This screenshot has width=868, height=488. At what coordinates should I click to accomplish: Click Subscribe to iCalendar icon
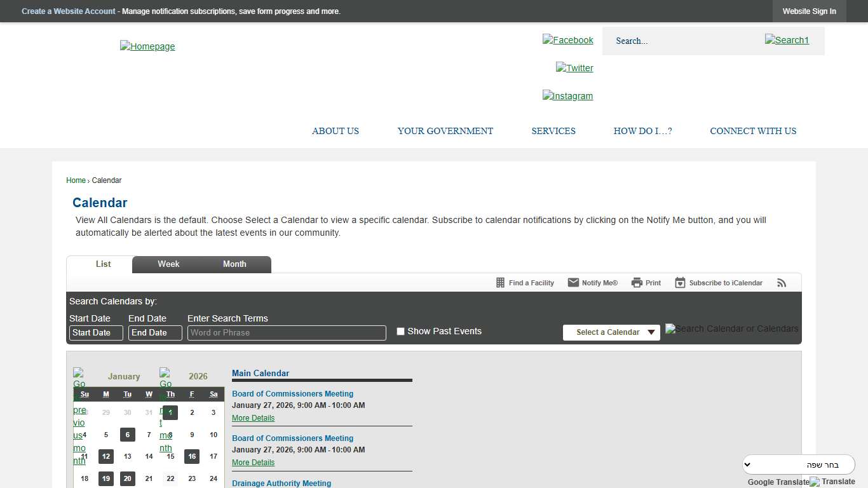click(x=680, y=283)
